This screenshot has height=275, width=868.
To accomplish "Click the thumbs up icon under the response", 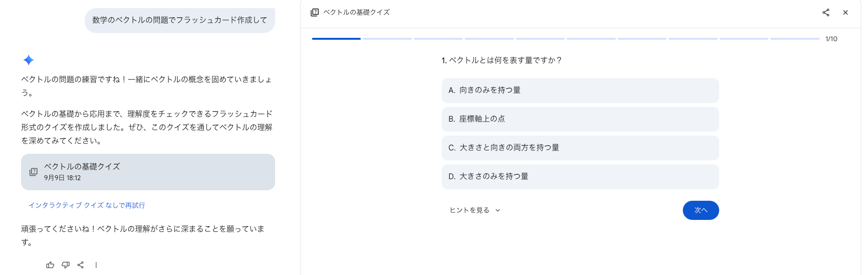I will pyautogui.click(x=50, y=265).
